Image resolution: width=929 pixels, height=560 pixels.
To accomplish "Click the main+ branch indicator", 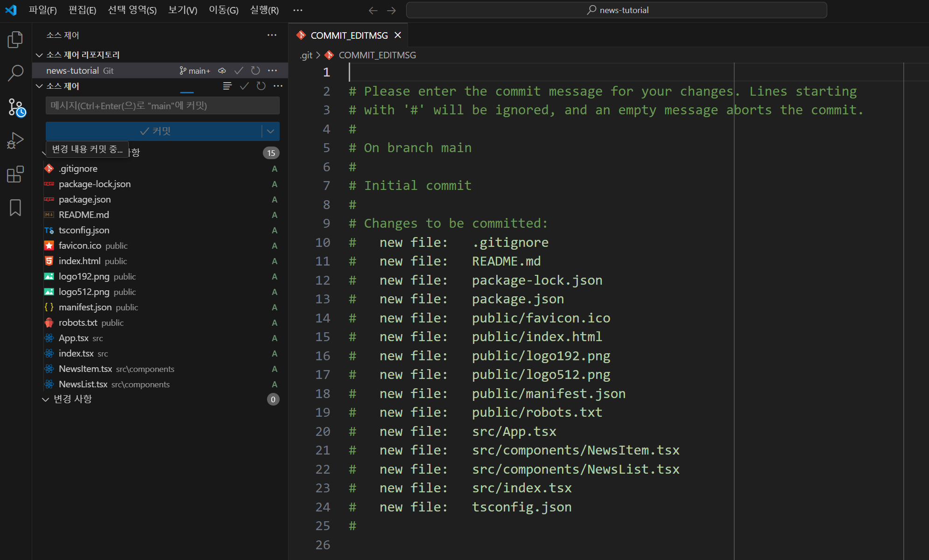I will click(x=195, y=70).
